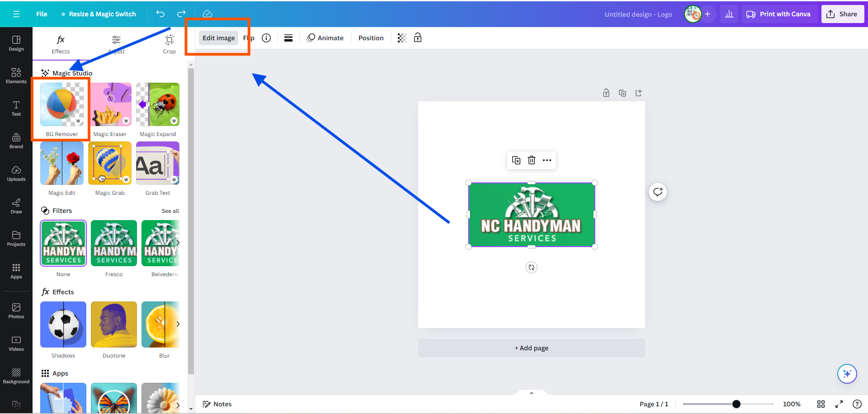This screenshot has width=868, height=414.
Task: Switch to the Adjust tab
Action: (x=116, y=44)
